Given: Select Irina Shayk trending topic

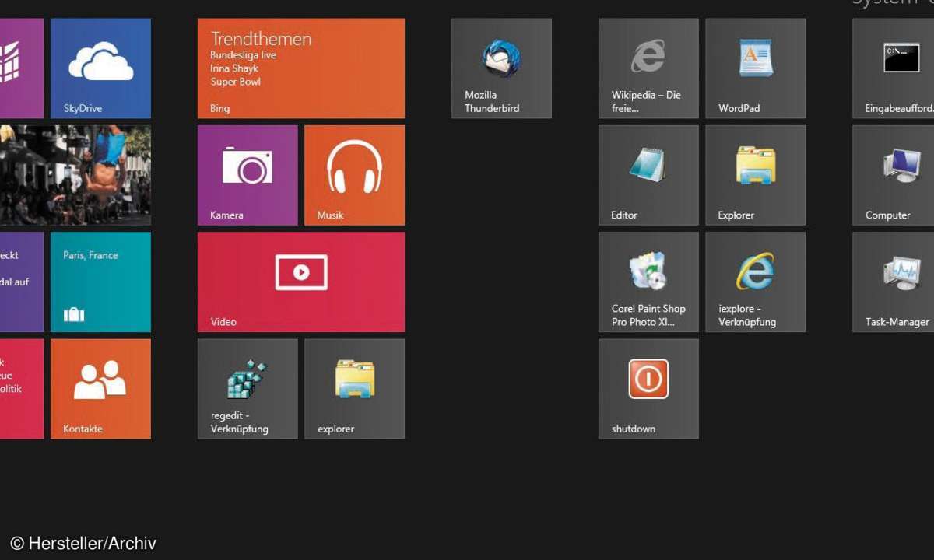Looking at the screenshot, I should [234, 68].
